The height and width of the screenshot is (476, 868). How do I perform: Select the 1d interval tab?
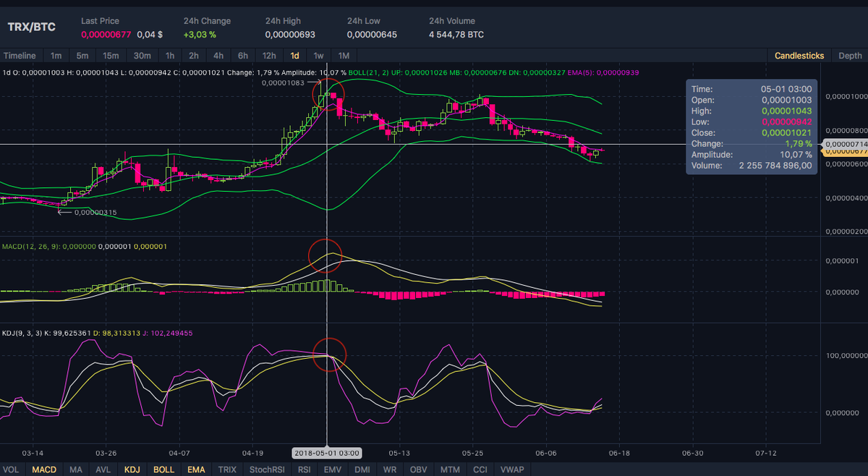(x=294, y=56)
